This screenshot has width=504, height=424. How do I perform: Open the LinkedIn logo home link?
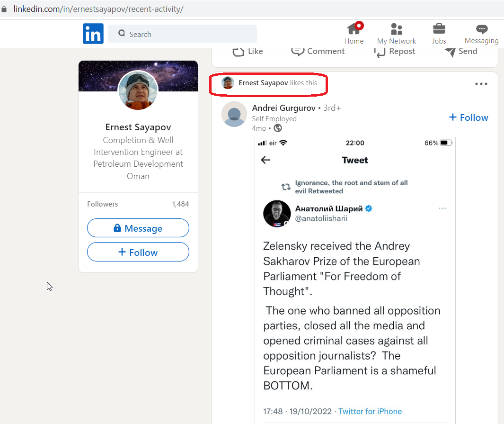point(93,34)
